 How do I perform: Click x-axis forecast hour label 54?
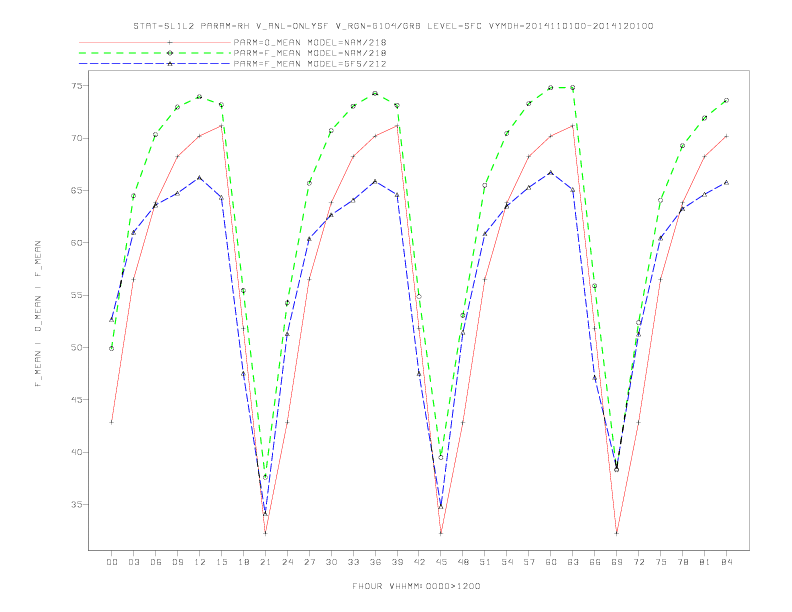(507, 562)
